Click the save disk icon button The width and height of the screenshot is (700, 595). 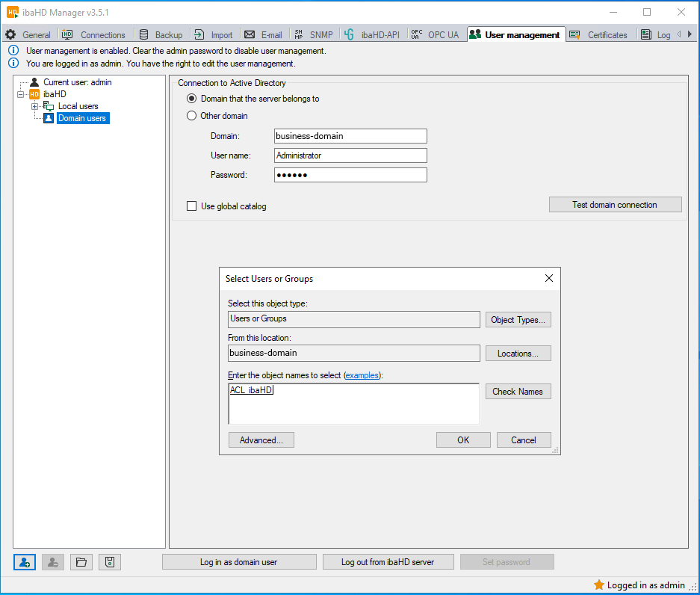[x=109, y=562]
